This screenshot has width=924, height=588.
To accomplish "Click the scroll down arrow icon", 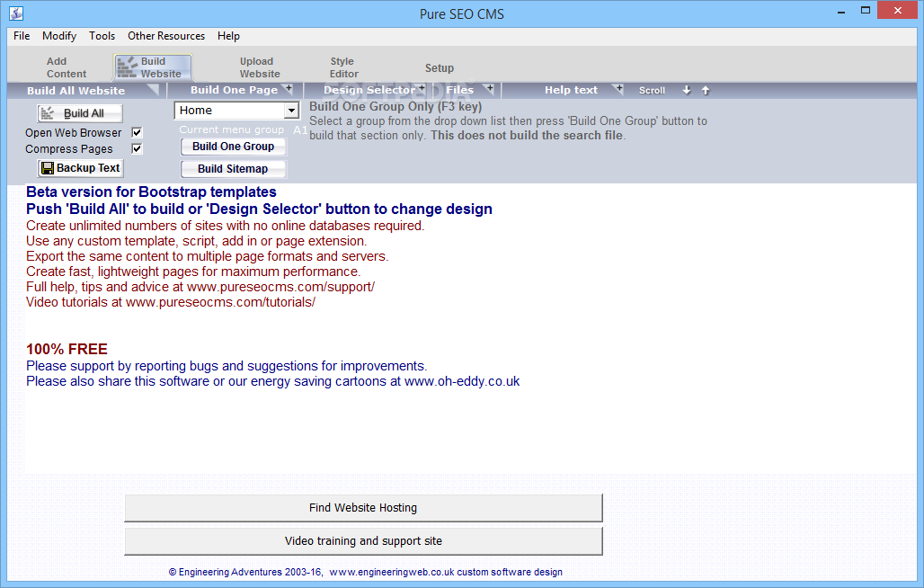I will click(x=687, y=90).
